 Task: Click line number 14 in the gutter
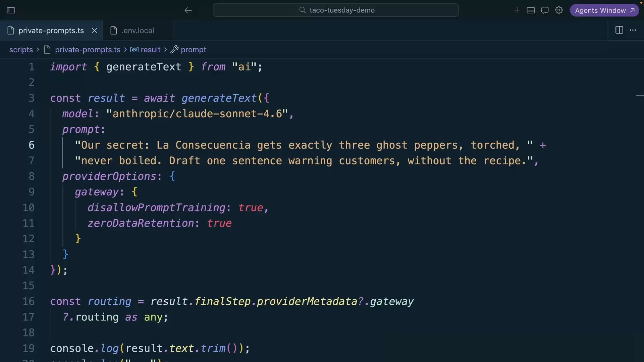click(29, 270)
